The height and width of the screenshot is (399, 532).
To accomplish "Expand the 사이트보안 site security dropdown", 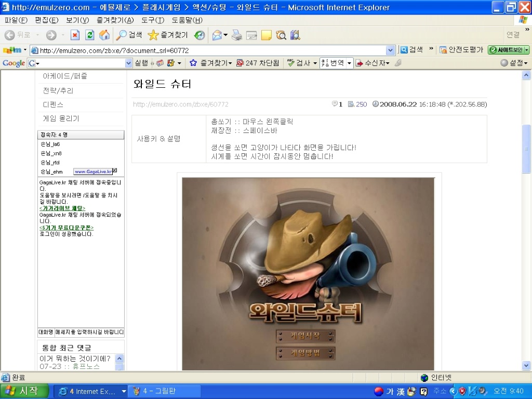I will [527, 50].
